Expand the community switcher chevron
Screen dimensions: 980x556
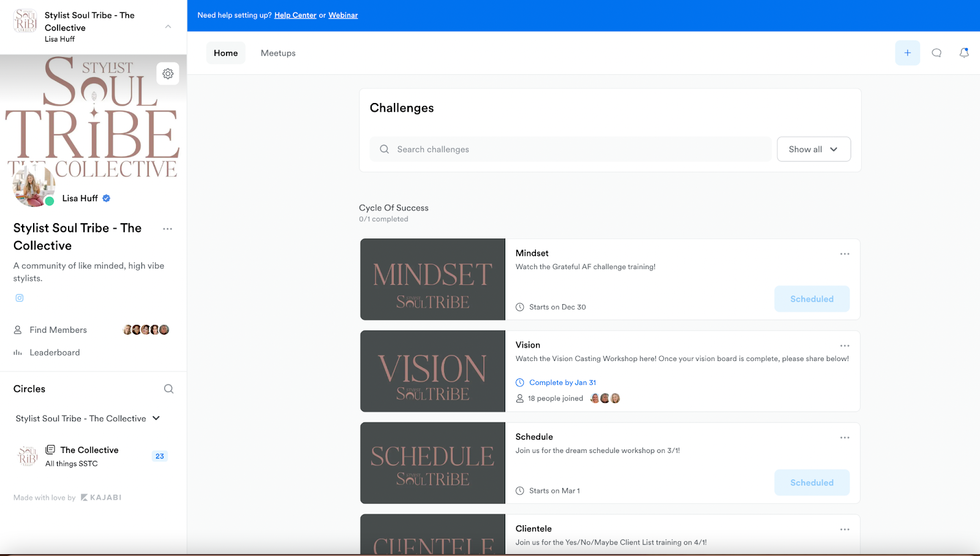168,26
